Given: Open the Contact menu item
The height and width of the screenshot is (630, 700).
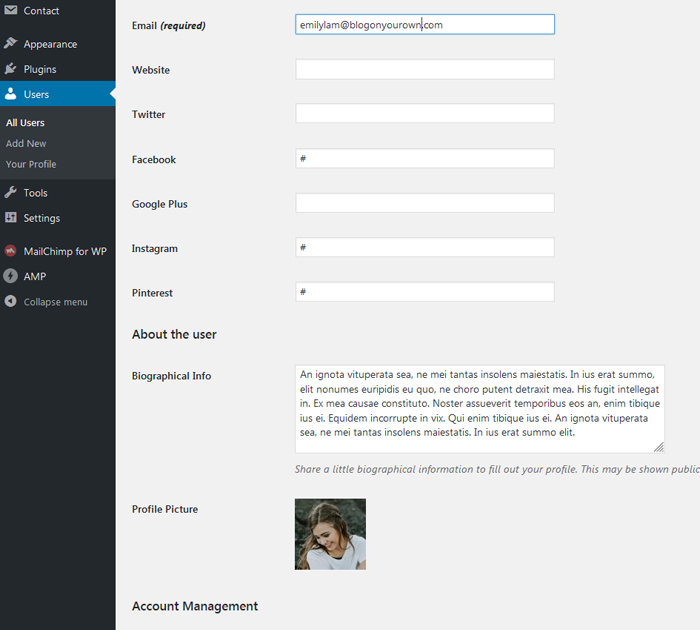Looking at the screenshot, I should 41,11.
